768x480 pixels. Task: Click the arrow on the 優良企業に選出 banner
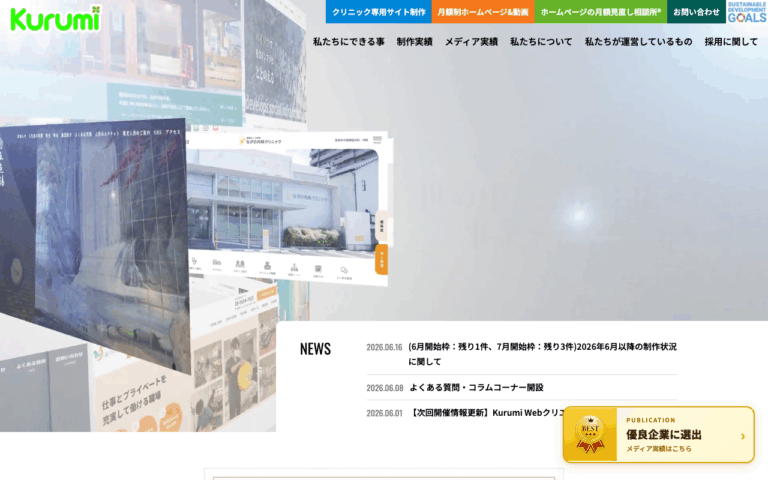click(x=743, y=436)
